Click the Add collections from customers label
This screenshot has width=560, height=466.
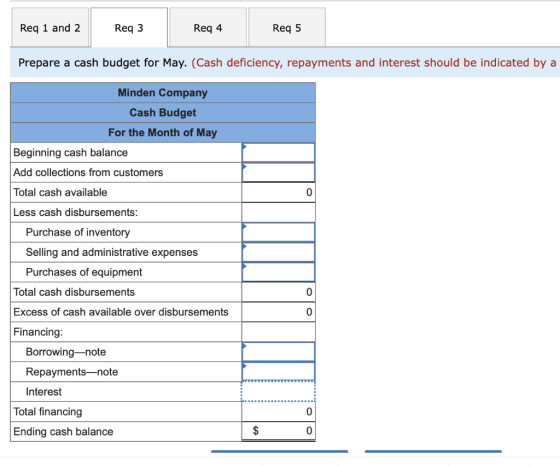point(88,172)
